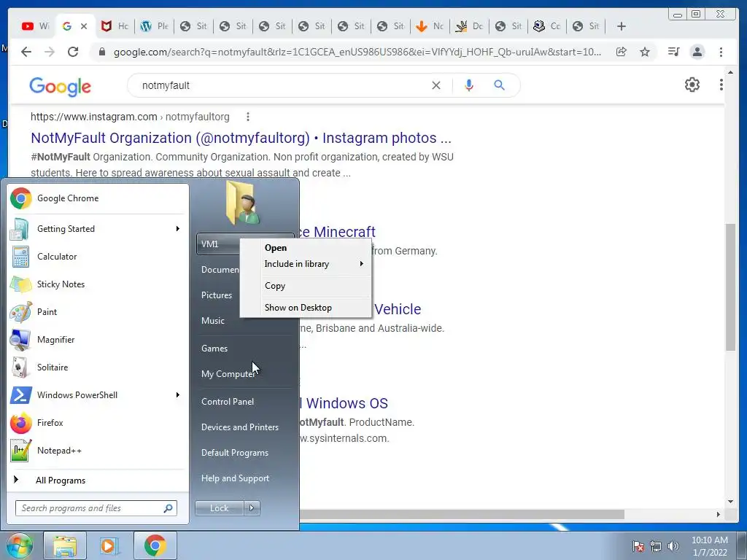This screenshot has width=747, height=560.
Task: Open Games from Start menu
Action: [x=246, y=349]
